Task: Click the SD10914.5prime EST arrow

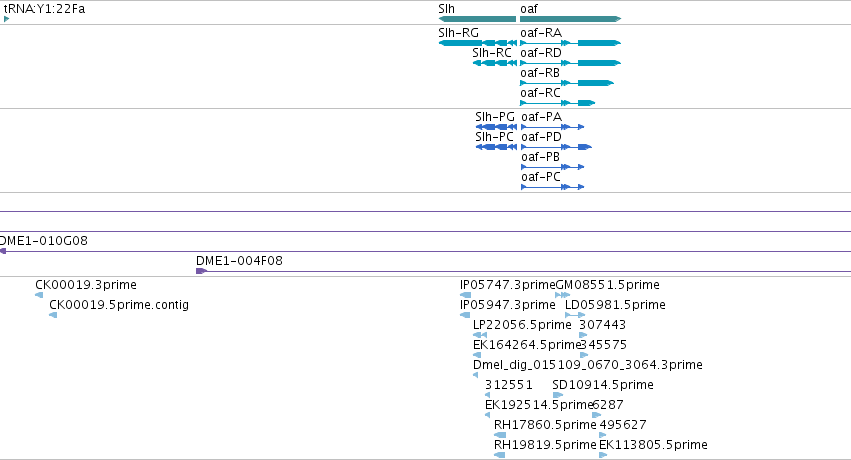Action: 557,395
